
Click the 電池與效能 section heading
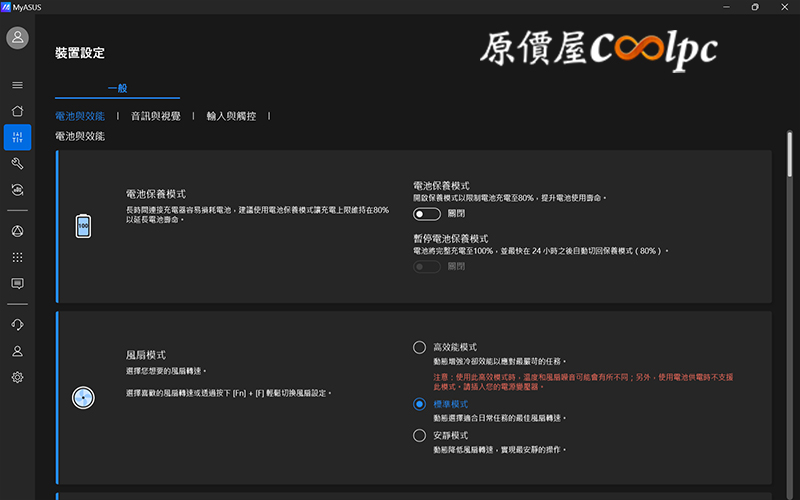click(x=80, y=136)
